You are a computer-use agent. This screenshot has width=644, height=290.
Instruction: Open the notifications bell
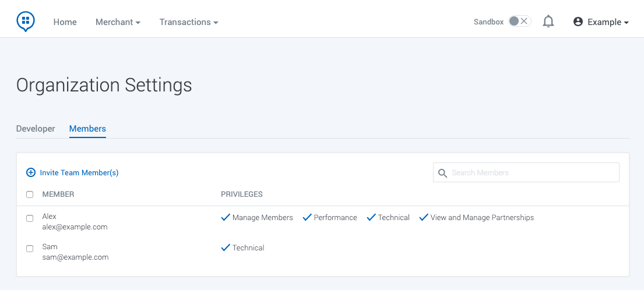click(x=548, y=22)
